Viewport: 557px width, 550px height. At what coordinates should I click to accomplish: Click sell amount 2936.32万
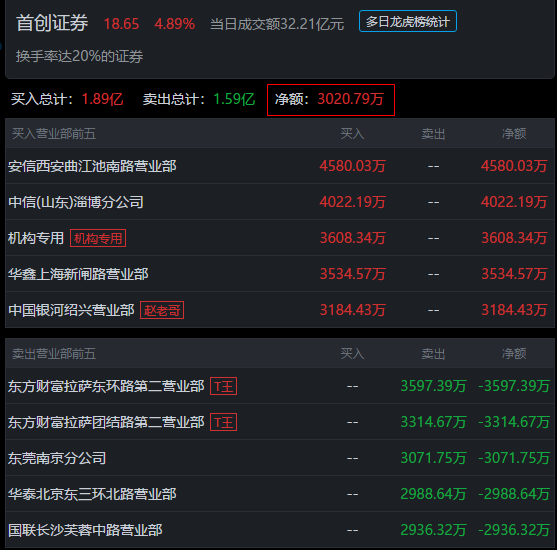(433, 530)
